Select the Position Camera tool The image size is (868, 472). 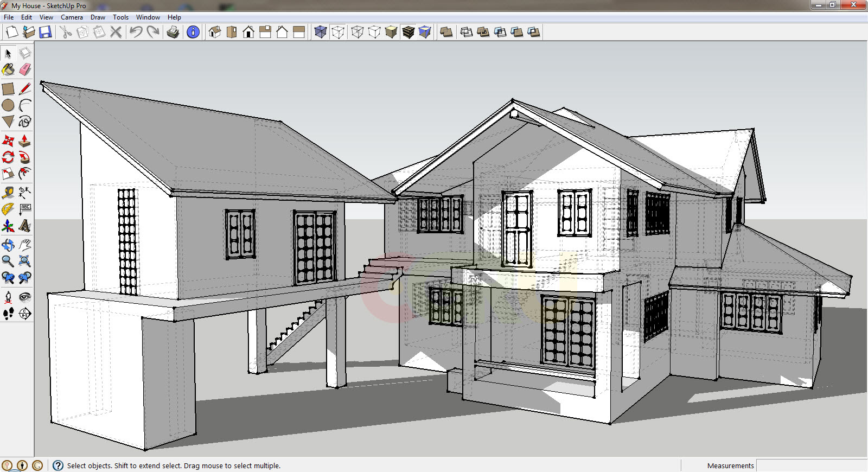[8, 297]
